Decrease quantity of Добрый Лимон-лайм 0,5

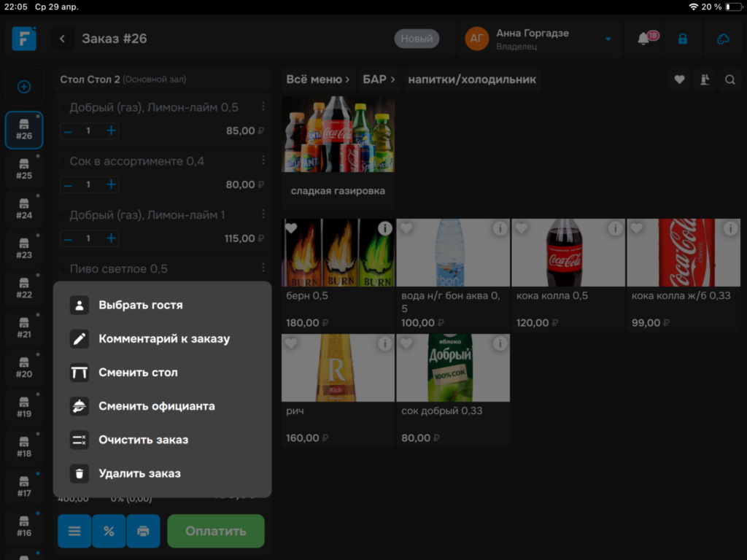[68, 131]
